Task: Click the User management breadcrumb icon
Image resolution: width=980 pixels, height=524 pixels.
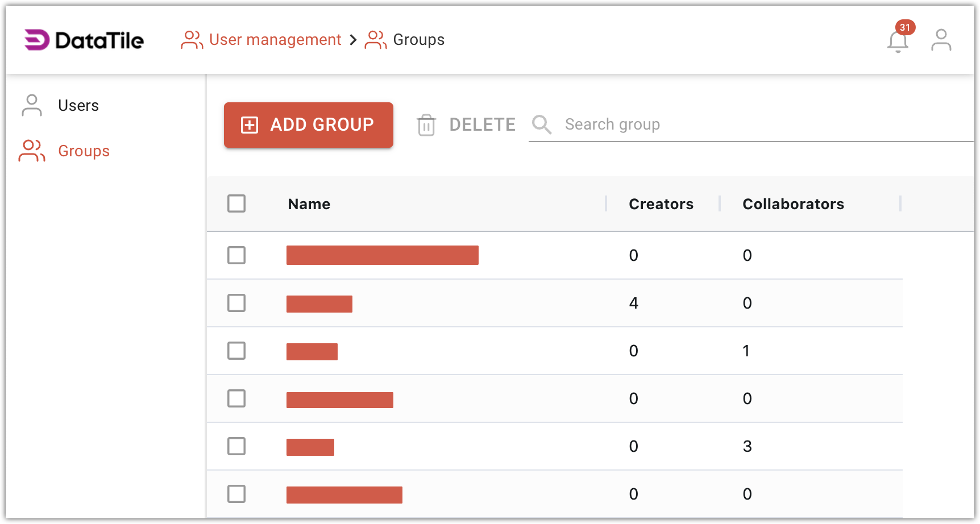Action: click(192, 40)
